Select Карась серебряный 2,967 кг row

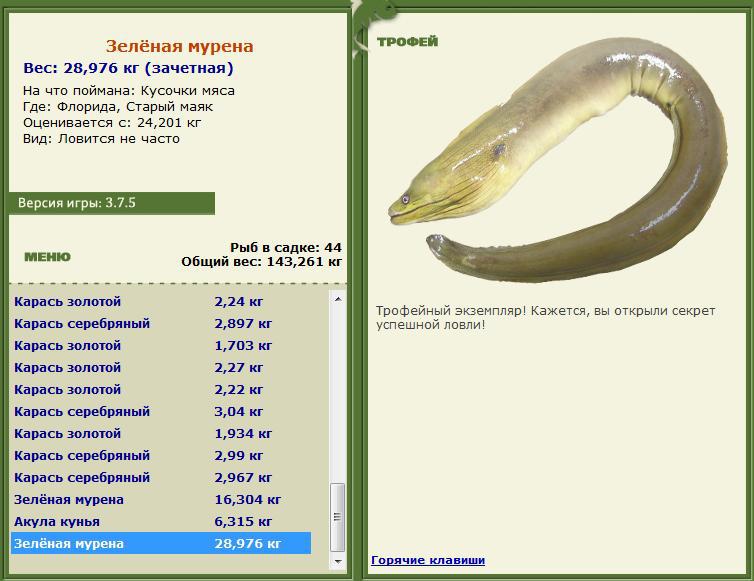point(161,478)
